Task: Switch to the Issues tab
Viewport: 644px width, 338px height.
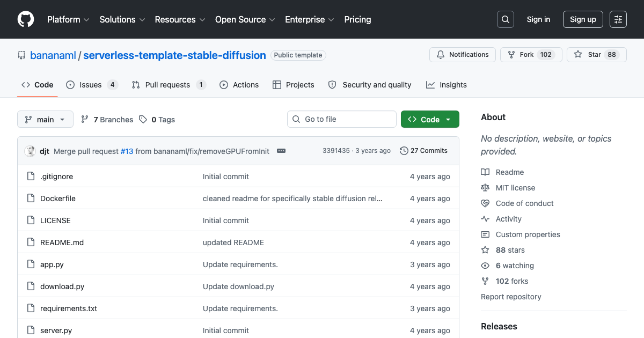Action: (92, 85)
